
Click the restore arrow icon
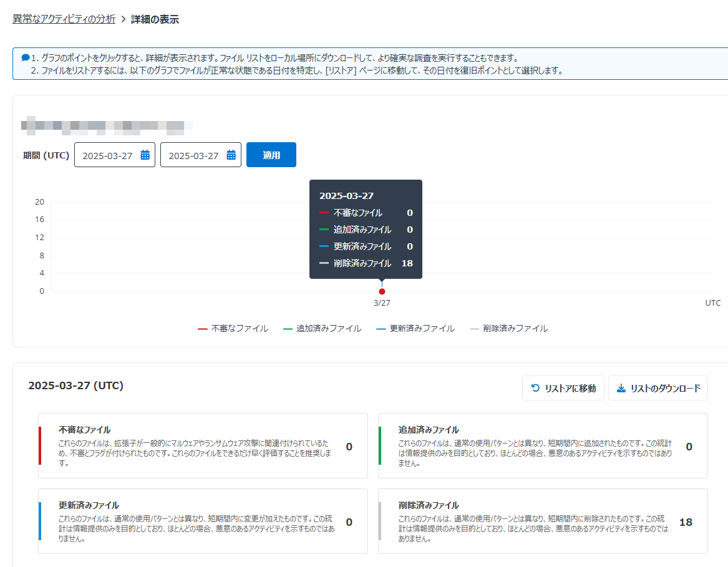tap(535, 388)
